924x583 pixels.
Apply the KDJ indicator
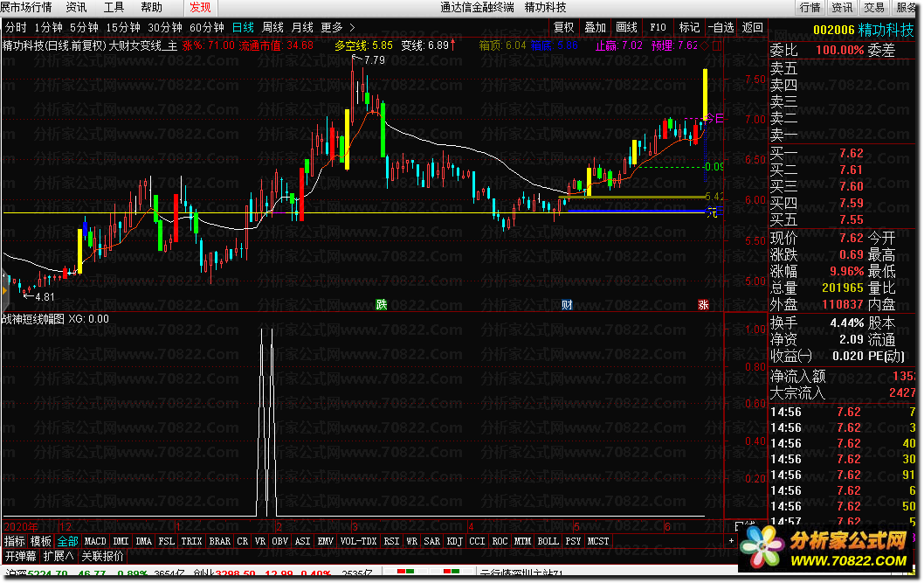[455, 541]
